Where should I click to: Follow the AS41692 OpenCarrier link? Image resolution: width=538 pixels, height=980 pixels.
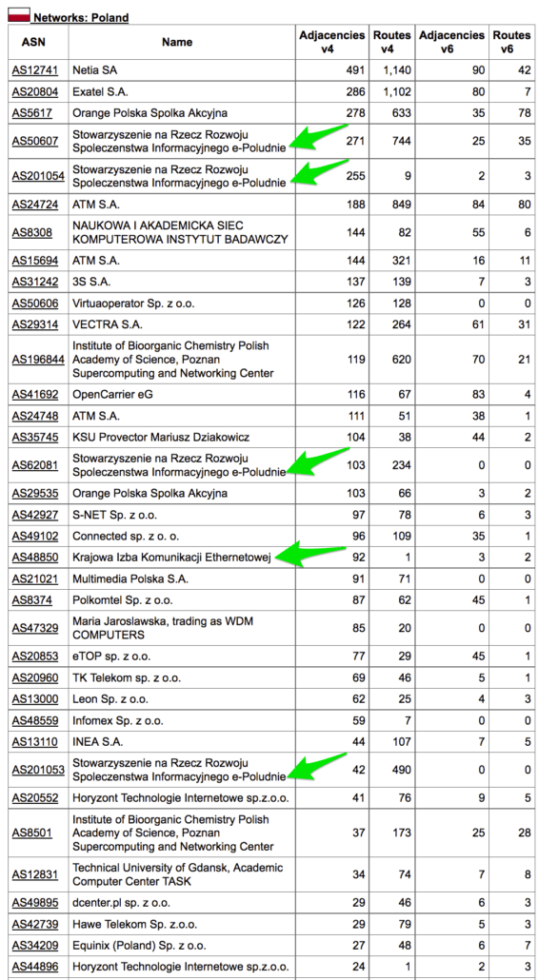pos(35,394)
